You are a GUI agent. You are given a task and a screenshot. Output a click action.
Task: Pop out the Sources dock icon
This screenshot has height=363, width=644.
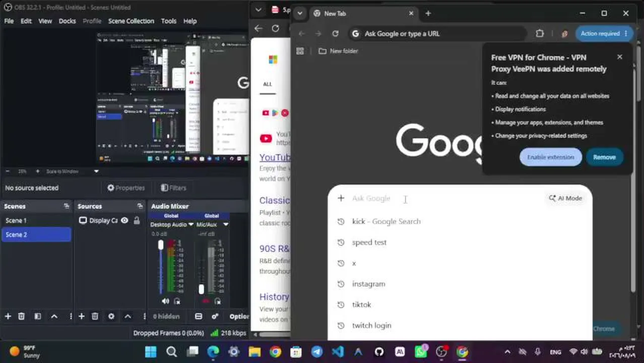click(140, 206)
